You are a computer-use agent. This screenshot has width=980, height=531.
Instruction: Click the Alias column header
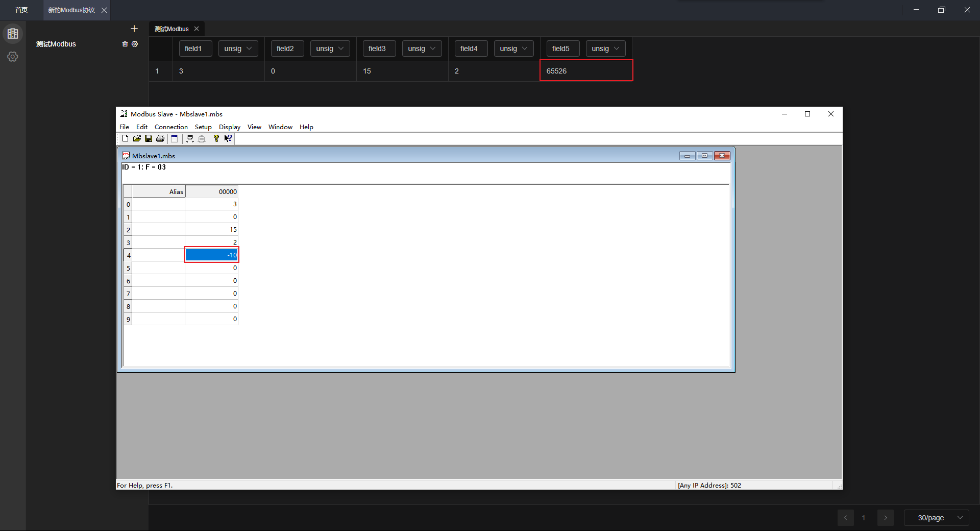158,191
